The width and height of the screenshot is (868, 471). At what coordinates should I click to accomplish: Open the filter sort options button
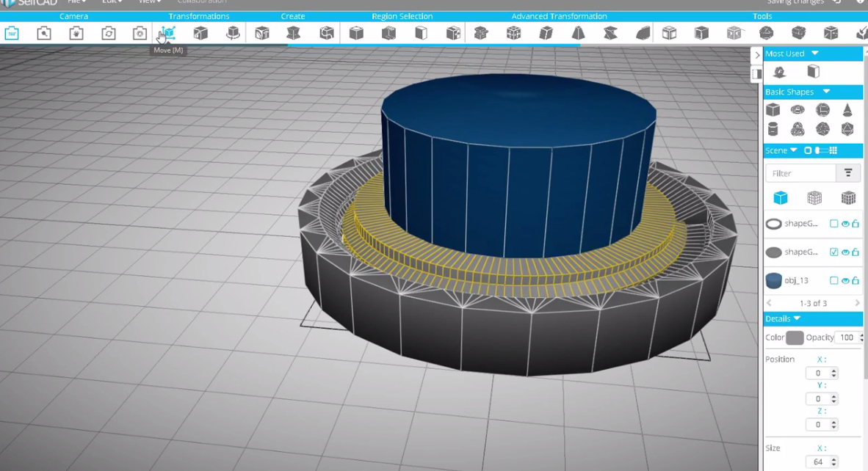point(848,173)
